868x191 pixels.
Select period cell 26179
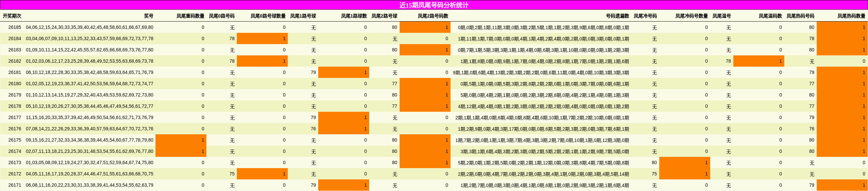click(15, 95)
